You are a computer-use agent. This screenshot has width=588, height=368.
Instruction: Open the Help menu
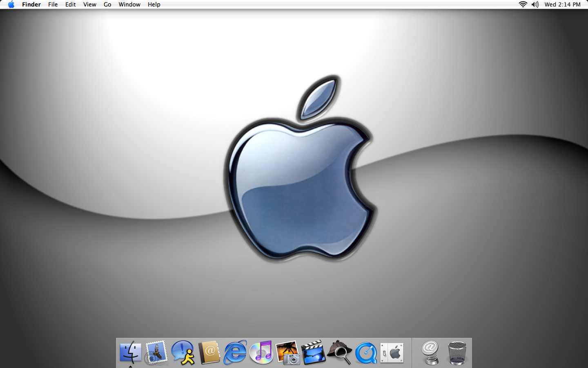(x=154, y=4)
